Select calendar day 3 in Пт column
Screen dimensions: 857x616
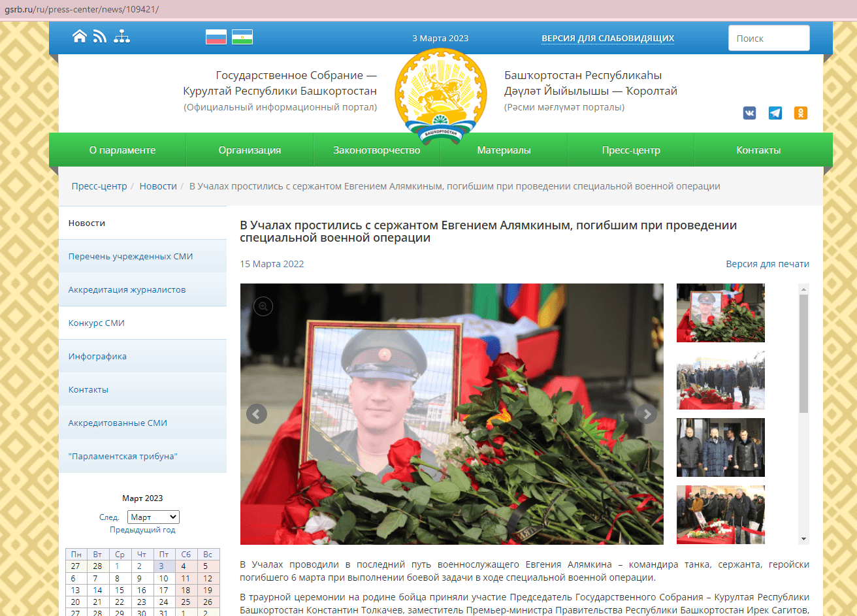point(165,566)
